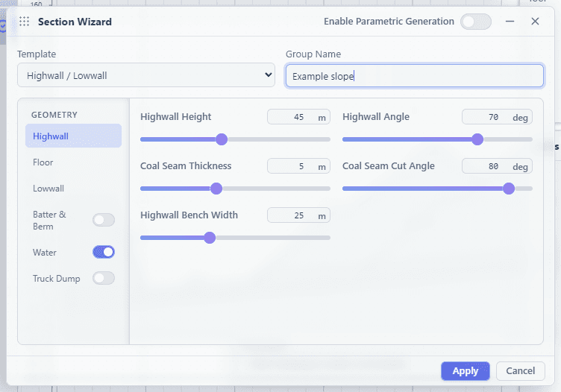The image size is (561, 392).
Task: Click the Water sidebar label
Action: click(x=44, y=253)
